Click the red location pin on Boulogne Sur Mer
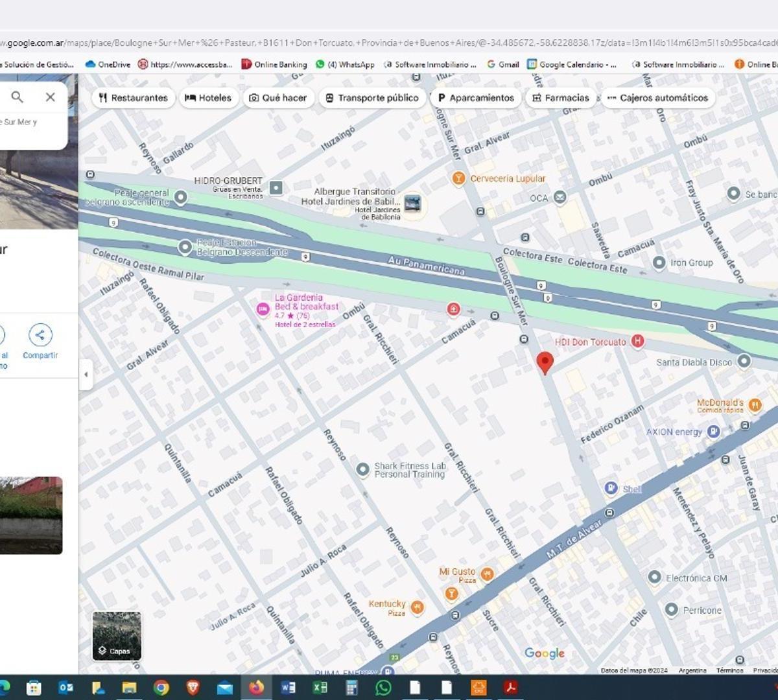778x700 pixels. point(545,363)
